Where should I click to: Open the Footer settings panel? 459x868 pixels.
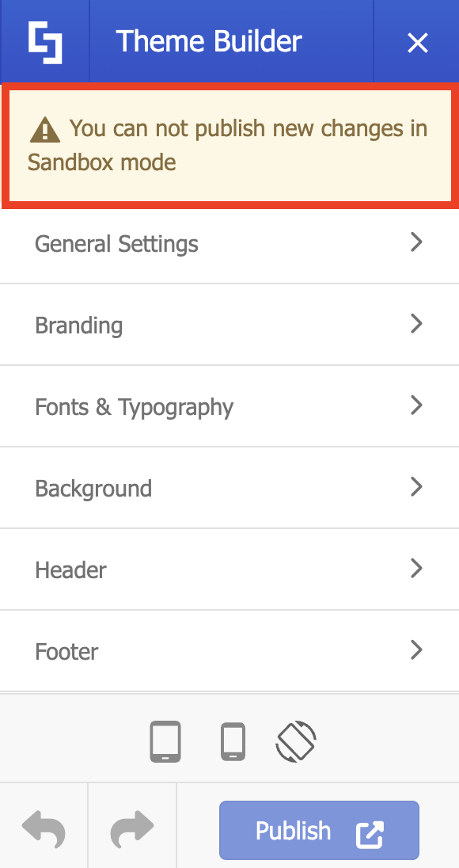pyautogui.click(x=229, y=651)
